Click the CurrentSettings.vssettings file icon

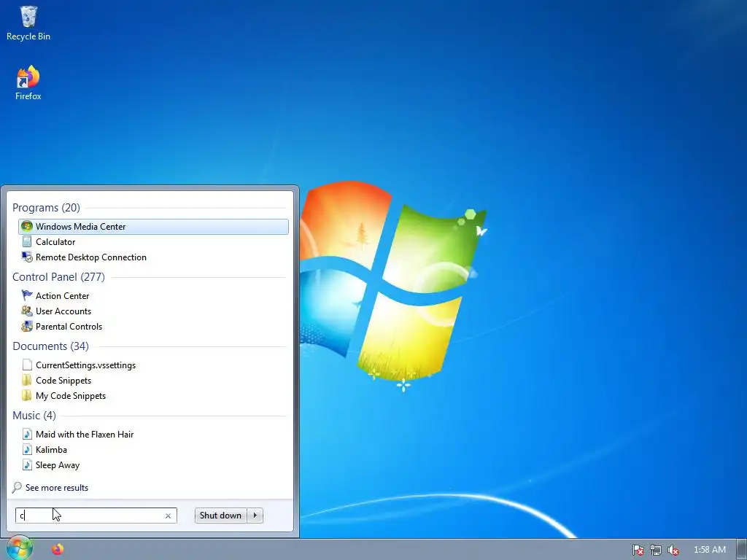tap(27, 365)
